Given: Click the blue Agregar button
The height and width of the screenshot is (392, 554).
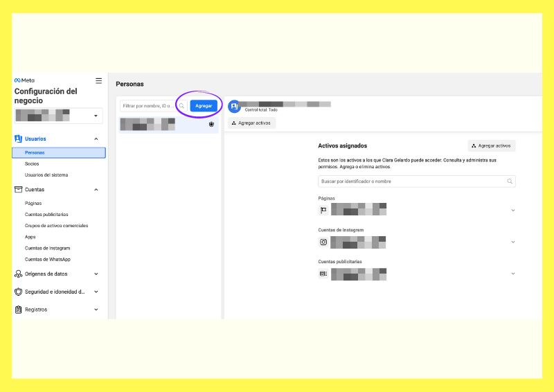Looking at the screenshot, I should point(204,106).
